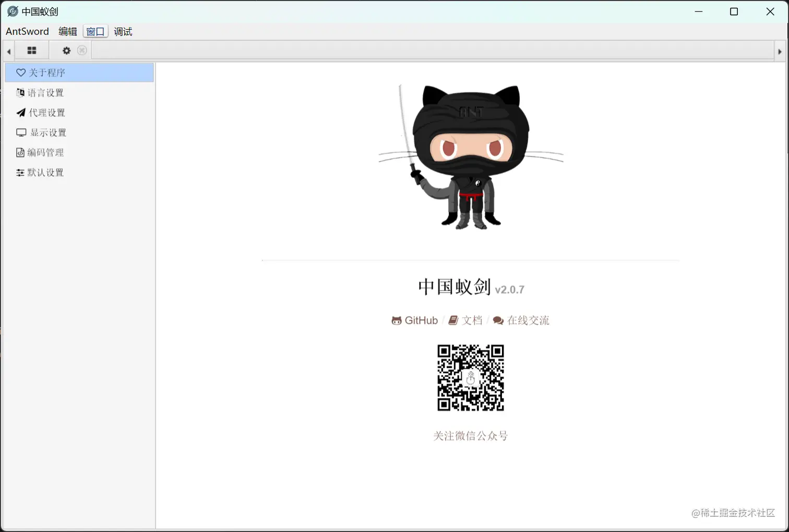This screenshot has height=532, width=789.
Task: Click the v2.0.7 version label
Action: (510, 289)
